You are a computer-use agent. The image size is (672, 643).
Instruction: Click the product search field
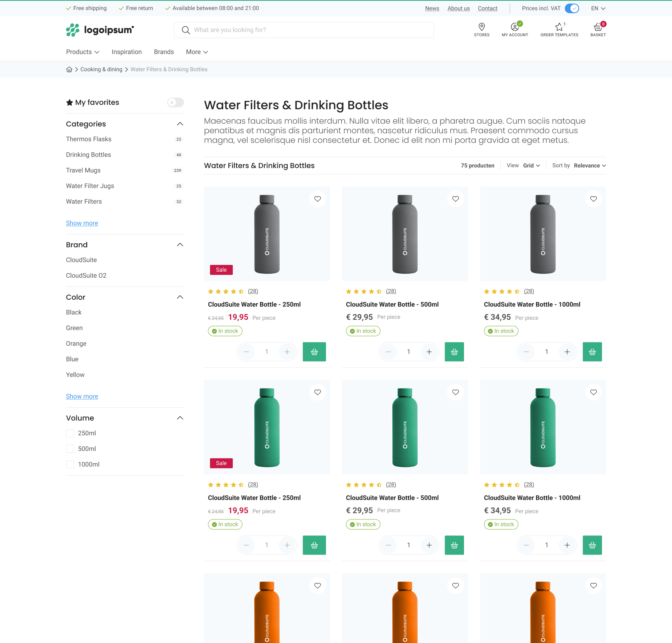[x=304, y=30]
